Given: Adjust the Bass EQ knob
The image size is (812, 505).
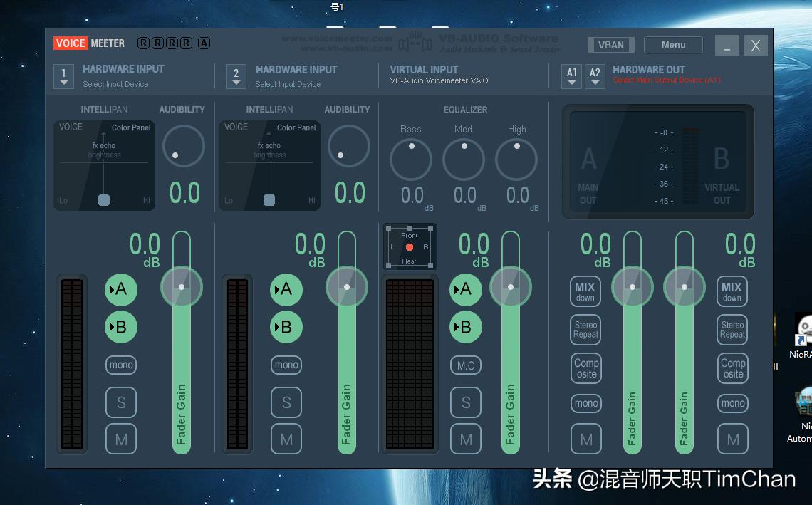Looking at the screenshot, I should (x=410, y=160).
